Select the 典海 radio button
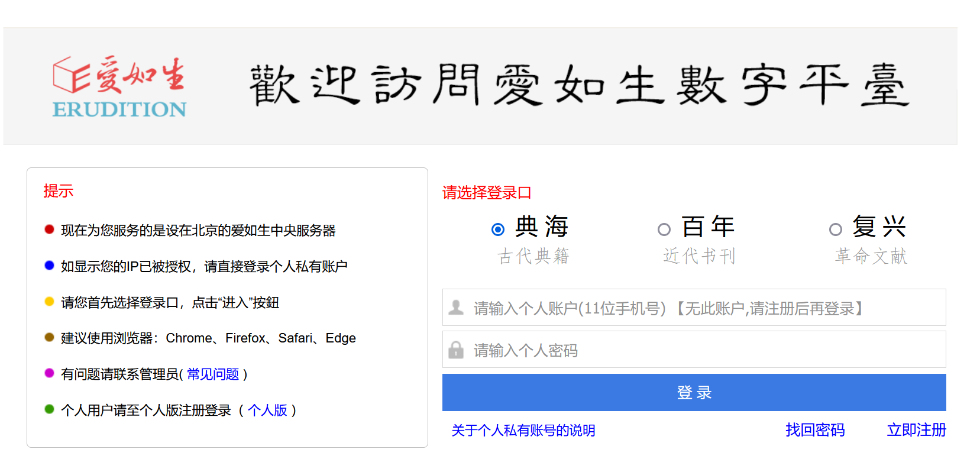The width and height of the screenshot is (980, 459). click(x=498, y=229)
